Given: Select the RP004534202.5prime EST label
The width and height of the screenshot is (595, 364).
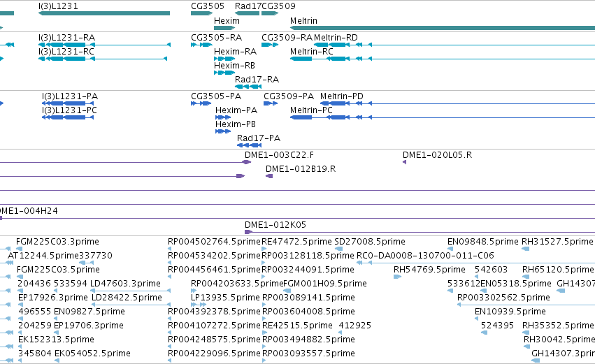Looking at the screenshot, I should click(x=215, y=256).
